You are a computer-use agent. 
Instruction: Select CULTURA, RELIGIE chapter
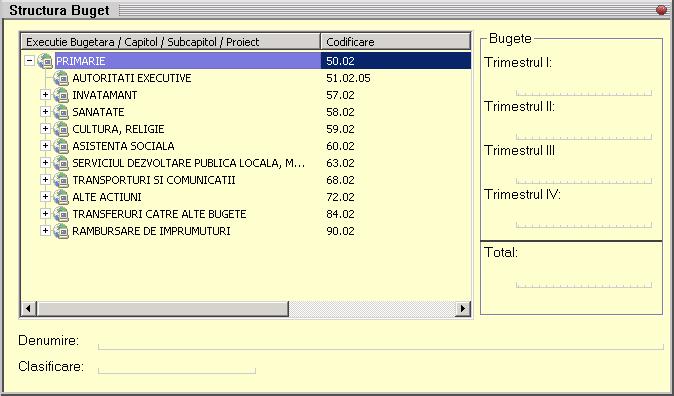(x=118, y=129)
